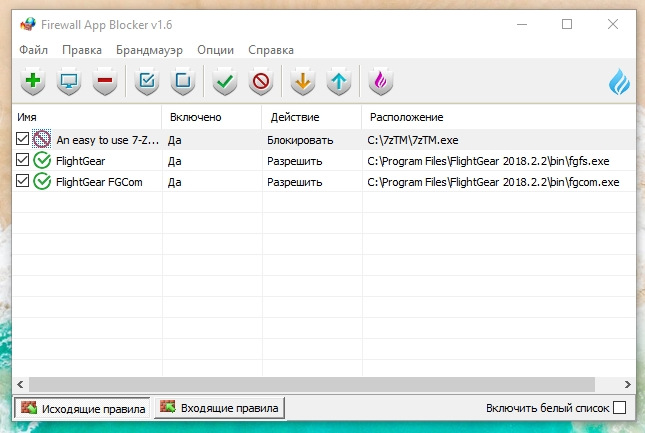Click the Firewall App Blocker title bar icon
This screenshot has height=433, width=645.
pos(28,25)
